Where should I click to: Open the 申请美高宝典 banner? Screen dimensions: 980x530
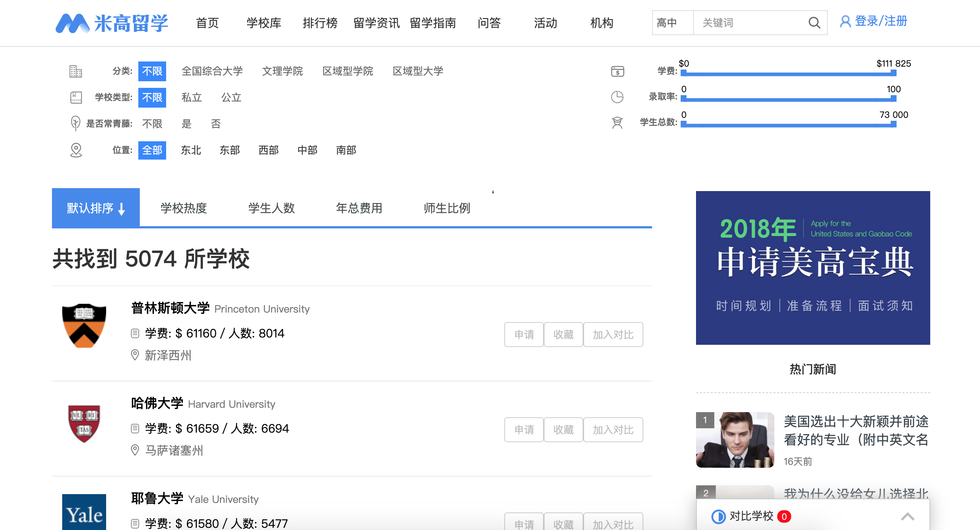pyautogui.click(x=813, y=268)
